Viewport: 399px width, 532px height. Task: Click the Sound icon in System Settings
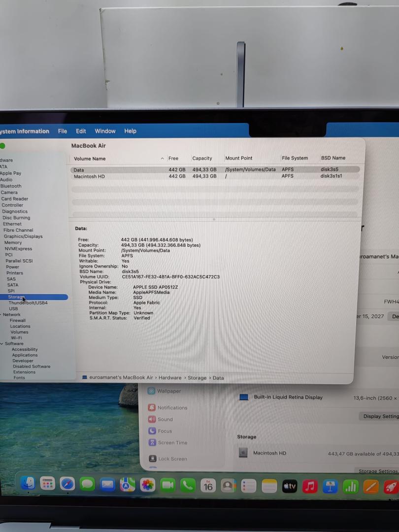point(152,419)
